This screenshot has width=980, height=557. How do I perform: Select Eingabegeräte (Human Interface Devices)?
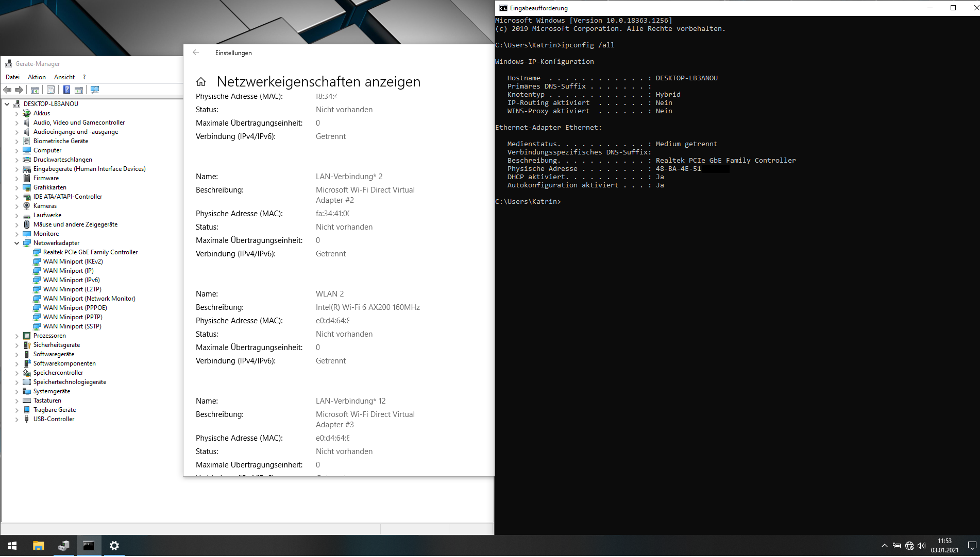90,169
